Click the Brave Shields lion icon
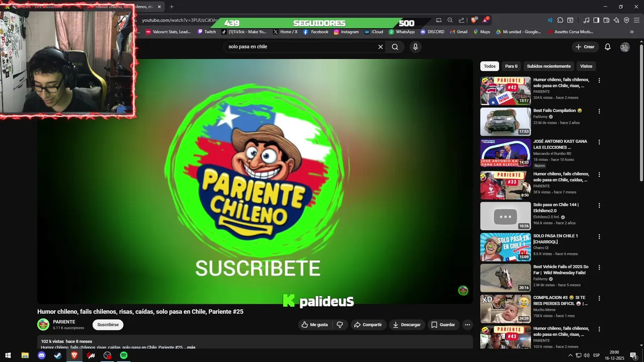The image size is (644, 362). (x=473, y=20)
